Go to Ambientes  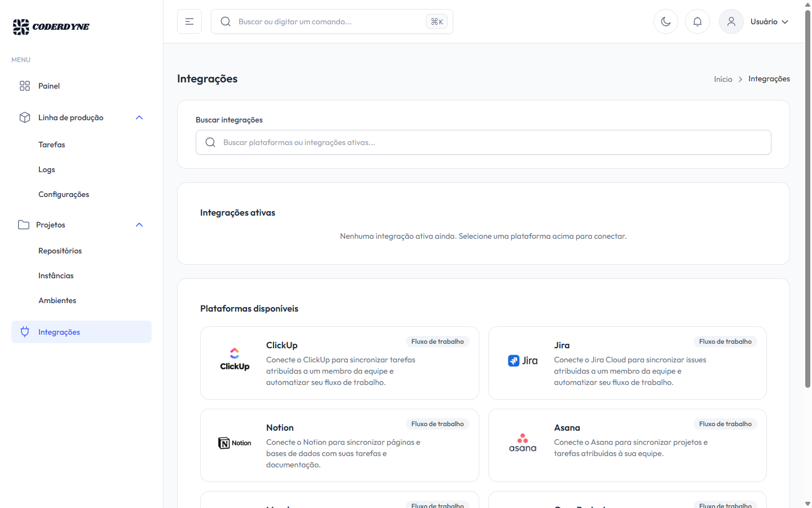click(58, 300)
